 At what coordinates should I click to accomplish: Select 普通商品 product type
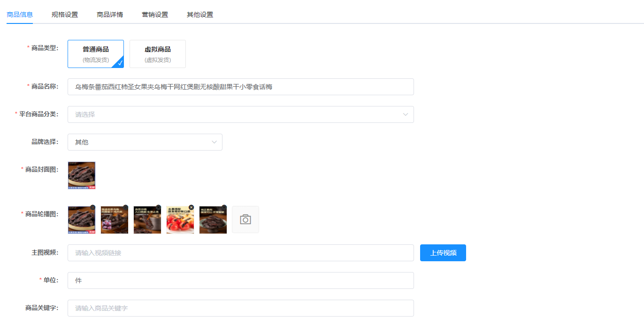[96, 54]
